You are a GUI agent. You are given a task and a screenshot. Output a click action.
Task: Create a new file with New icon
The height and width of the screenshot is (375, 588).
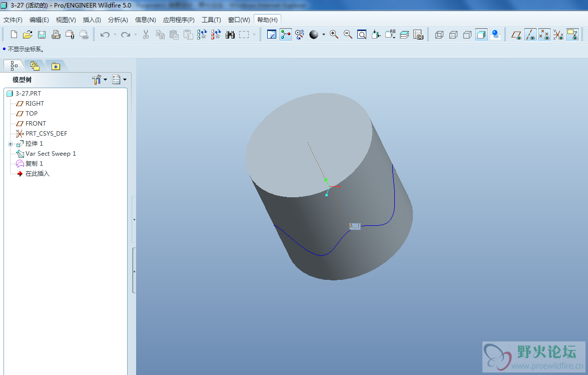pyautogui.click(x=14, y=35)
